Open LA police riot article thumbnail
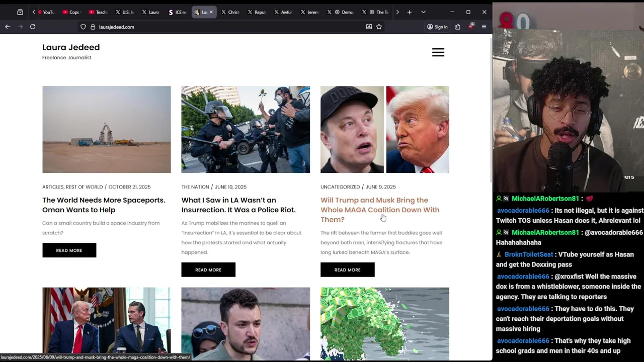The width and height of the screenshot is (644, 362). (x=246, y=130)
